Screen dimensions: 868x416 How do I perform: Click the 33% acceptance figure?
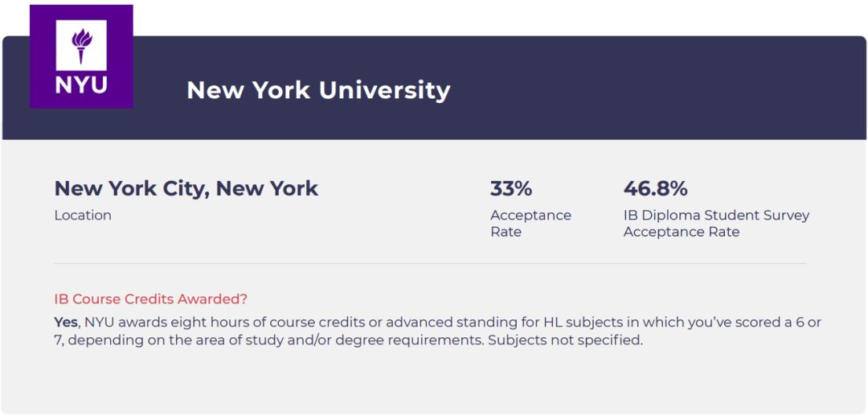click(511, 188)
